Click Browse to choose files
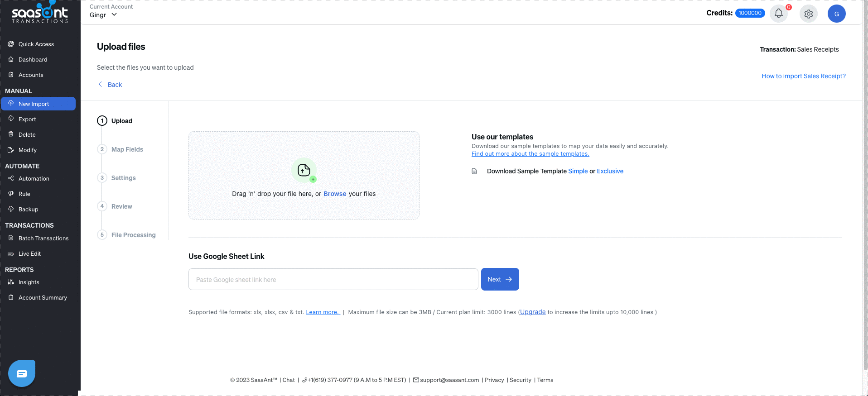Image resolution: width=868 pixels, height=396 pixels. coord(335,194)
